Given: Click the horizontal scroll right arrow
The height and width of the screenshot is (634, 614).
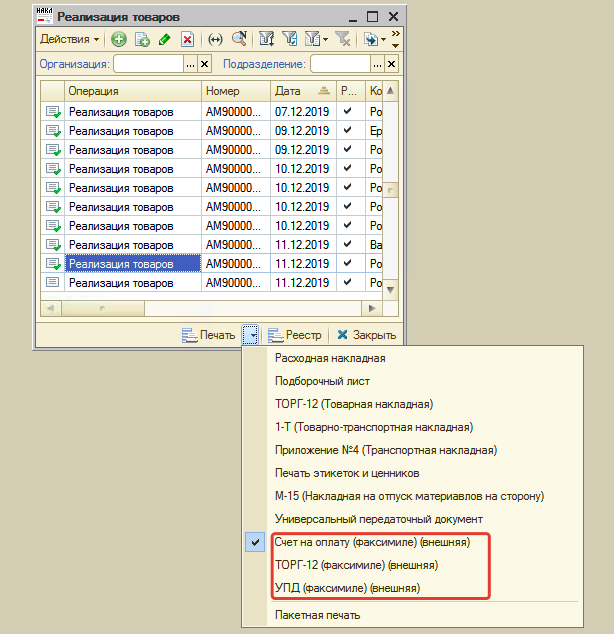Looking at the screenshot, I should coord(372,309).
